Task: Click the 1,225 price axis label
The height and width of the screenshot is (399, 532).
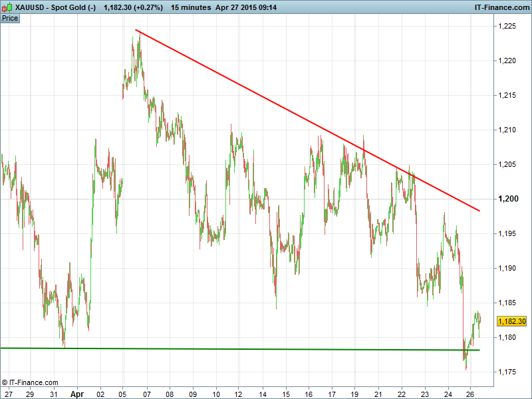Action: pos(509,26)
